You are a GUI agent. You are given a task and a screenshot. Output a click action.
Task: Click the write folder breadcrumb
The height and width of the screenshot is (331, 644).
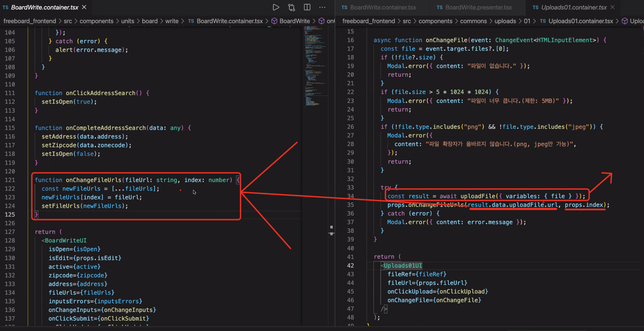click(172, 21)
